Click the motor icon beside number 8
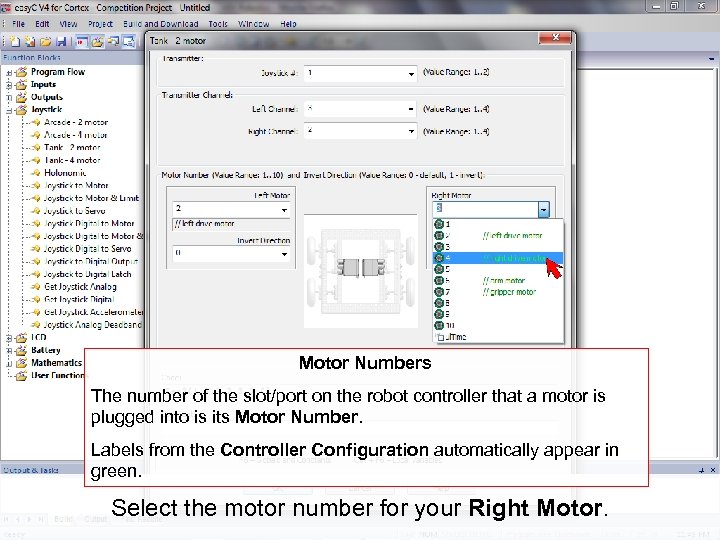The image size is (720, 540). coord(439,303)
